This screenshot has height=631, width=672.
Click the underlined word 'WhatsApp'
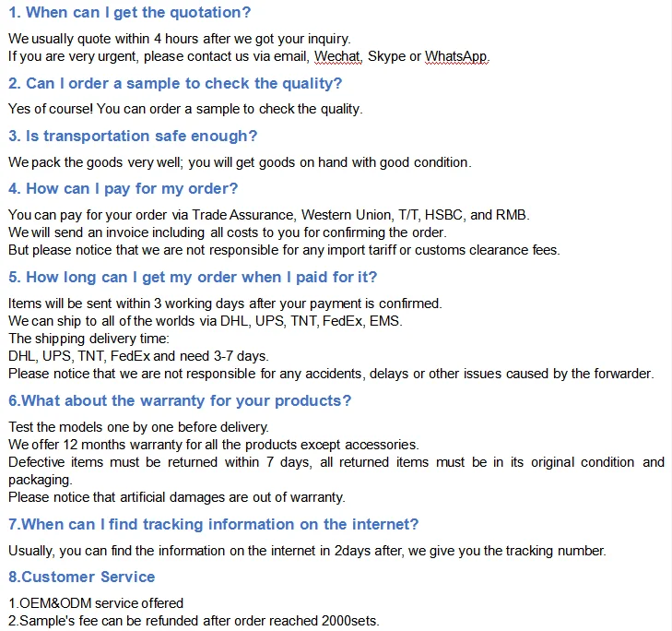pos(456,56)
